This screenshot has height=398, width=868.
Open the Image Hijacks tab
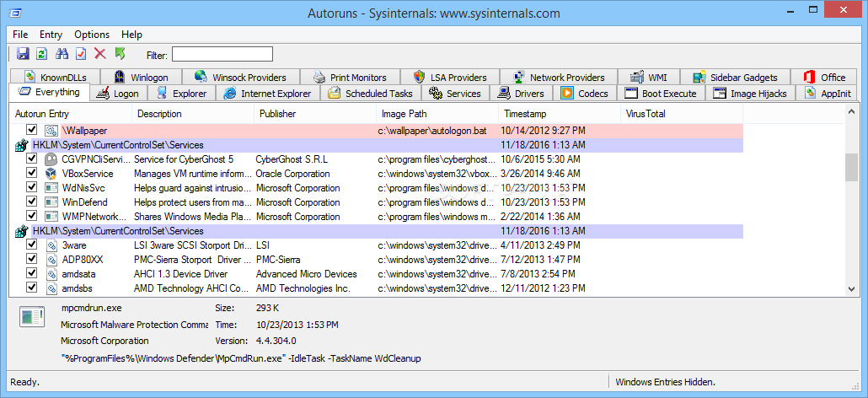click(x=751, y=94)
